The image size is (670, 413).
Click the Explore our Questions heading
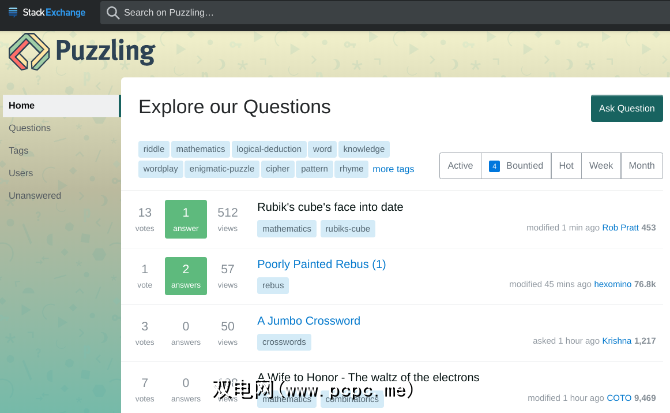(x=235, y=107)
